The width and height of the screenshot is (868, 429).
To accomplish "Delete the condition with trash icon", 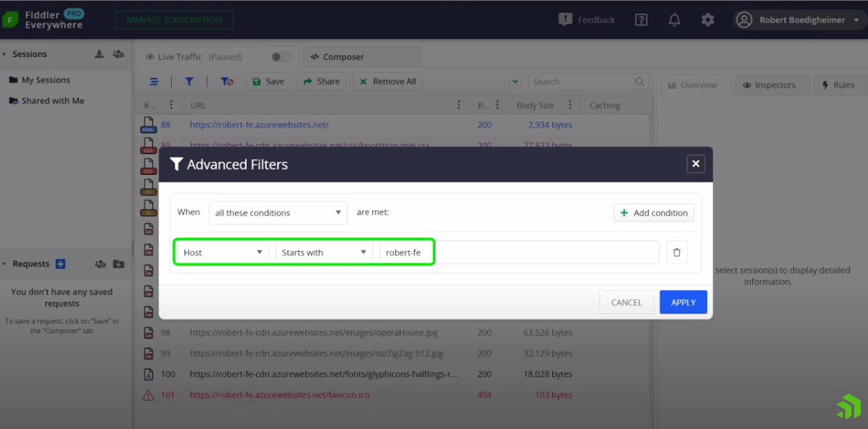I will [677, 253].
